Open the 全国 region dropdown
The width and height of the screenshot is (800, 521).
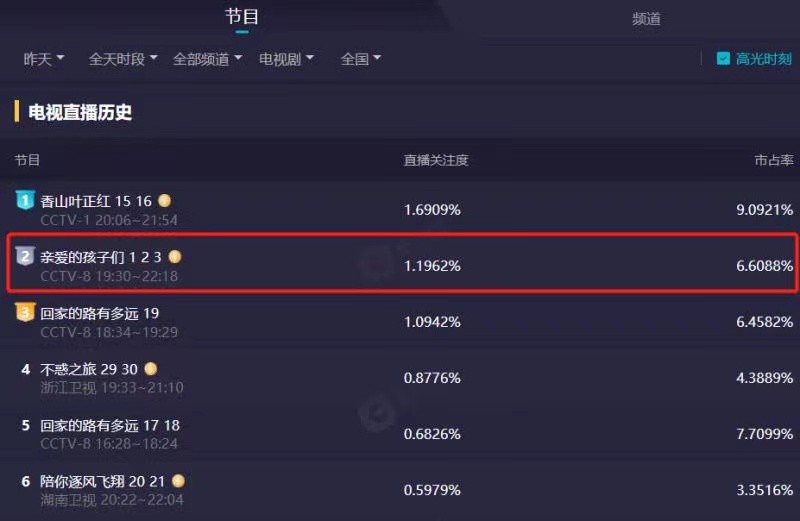[x=360, y=59]
